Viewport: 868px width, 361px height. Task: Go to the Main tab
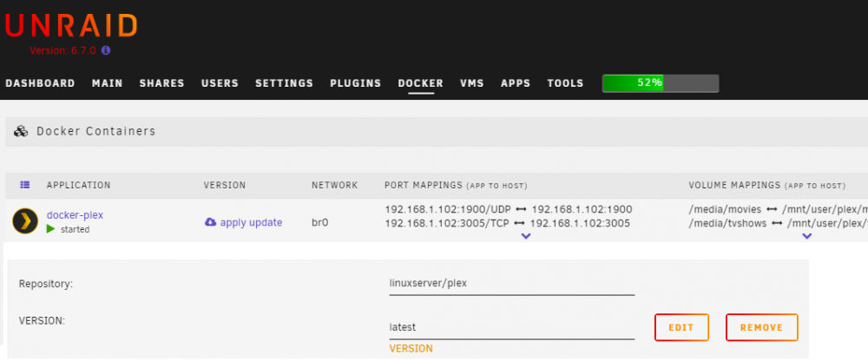(108, 83)
